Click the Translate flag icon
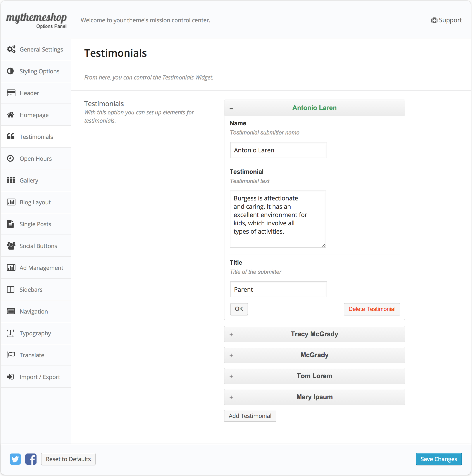472x476 pixels. (x=11, y=355)
